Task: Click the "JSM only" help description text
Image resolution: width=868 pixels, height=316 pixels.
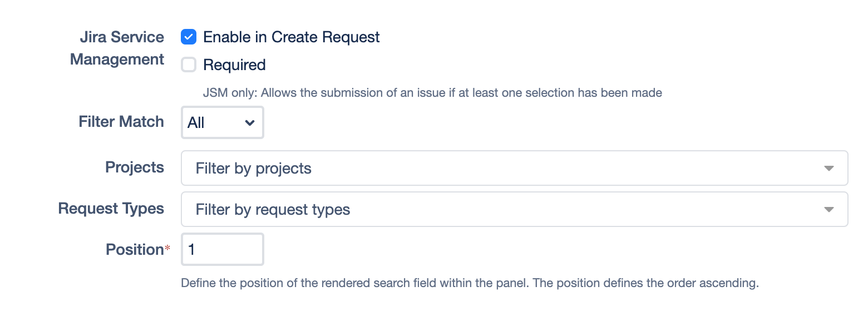Action: pyautogui.click(x=432, y=93)
